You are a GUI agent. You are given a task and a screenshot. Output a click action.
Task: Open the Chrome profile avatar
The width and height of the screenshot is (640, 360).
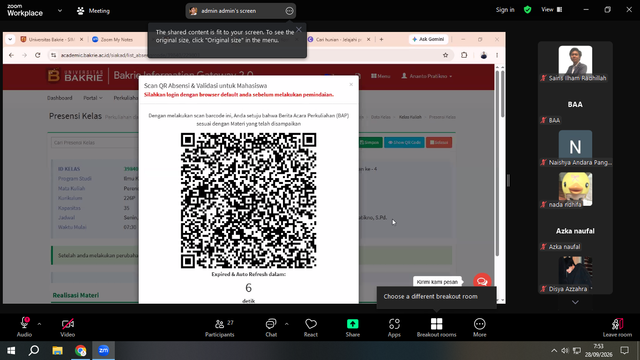484,55
